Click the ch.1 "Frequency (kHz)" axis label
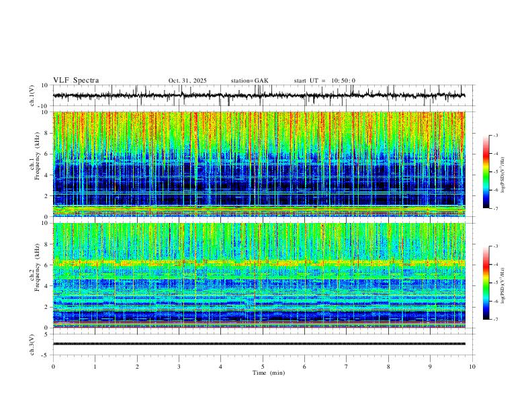Screen dimensions: 532x411 pos(37,156)
